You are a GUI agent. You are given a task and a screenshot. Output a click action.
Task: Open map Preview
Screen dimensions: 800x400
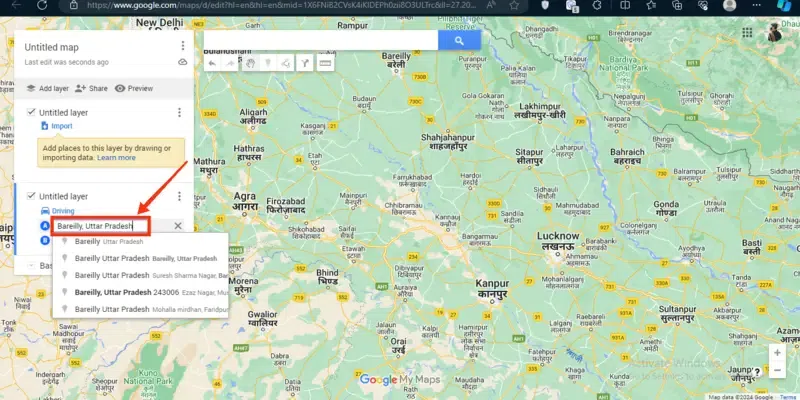point(134,88)
